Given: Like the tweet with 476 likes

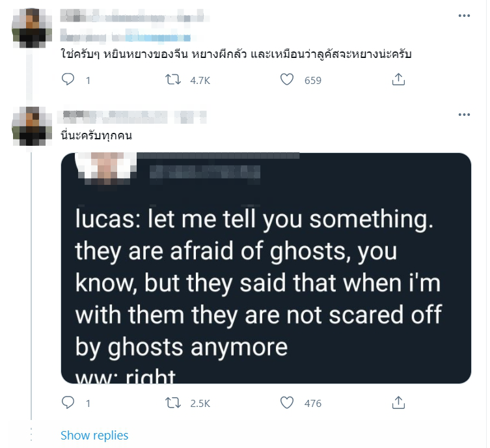Looking at the screenshot, I should coord(287,402).
